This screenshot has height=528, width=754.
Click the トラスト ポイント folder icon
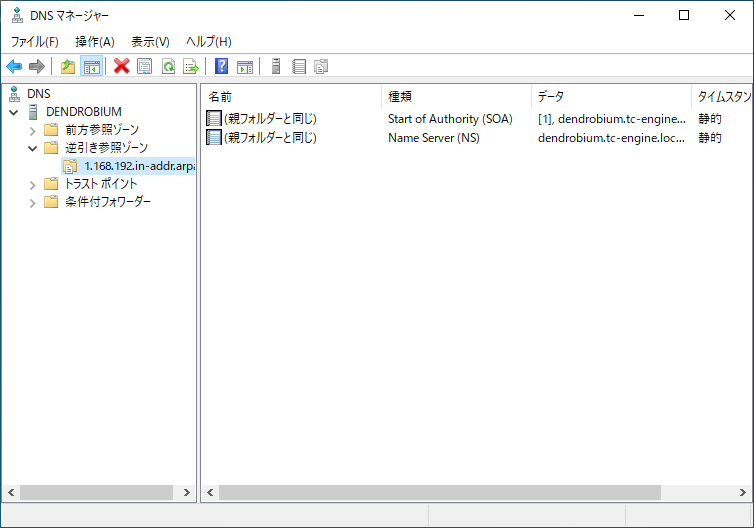pyautogui.click(x=51, y=184)
